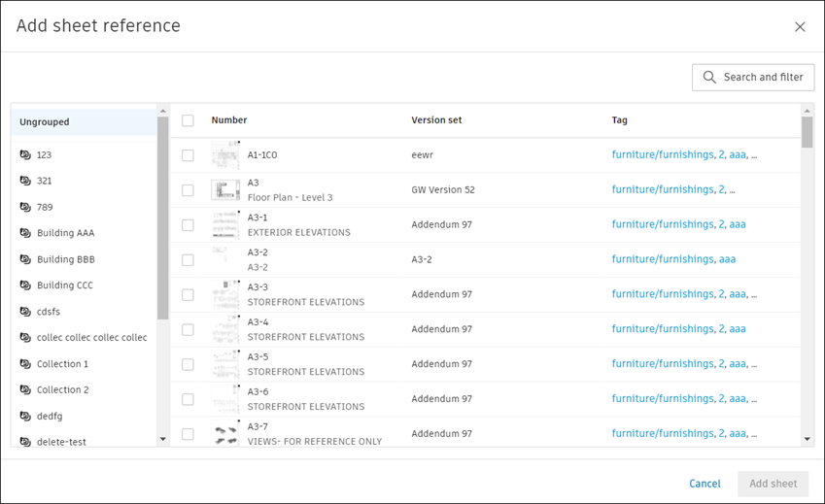The image size is (825, 504).
Task: Click the collection icon beside 123
Action: click(x=25, y=155)
